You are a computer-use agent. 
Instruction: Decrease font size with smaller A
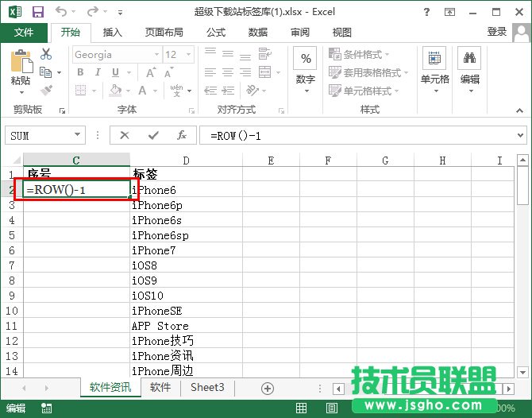point(168,72)
